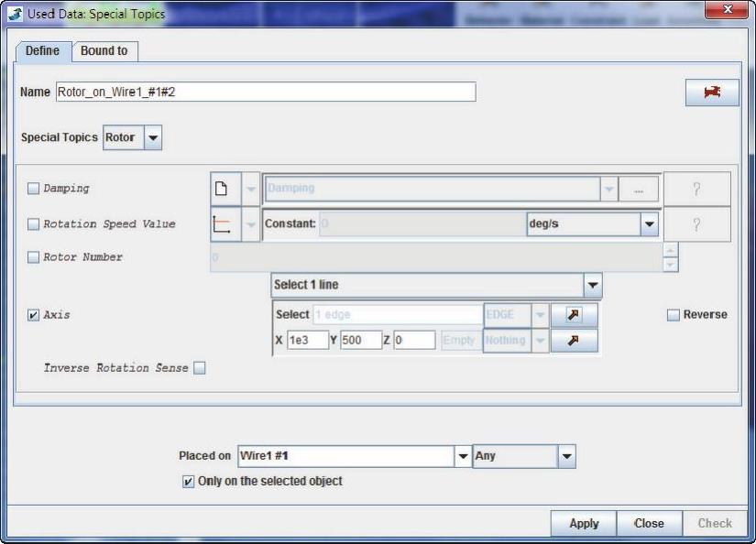The width and height of the screenshot is (756, 544).
Task: Toggle the Reverse checkbox
Action: [x=674, y=315]
